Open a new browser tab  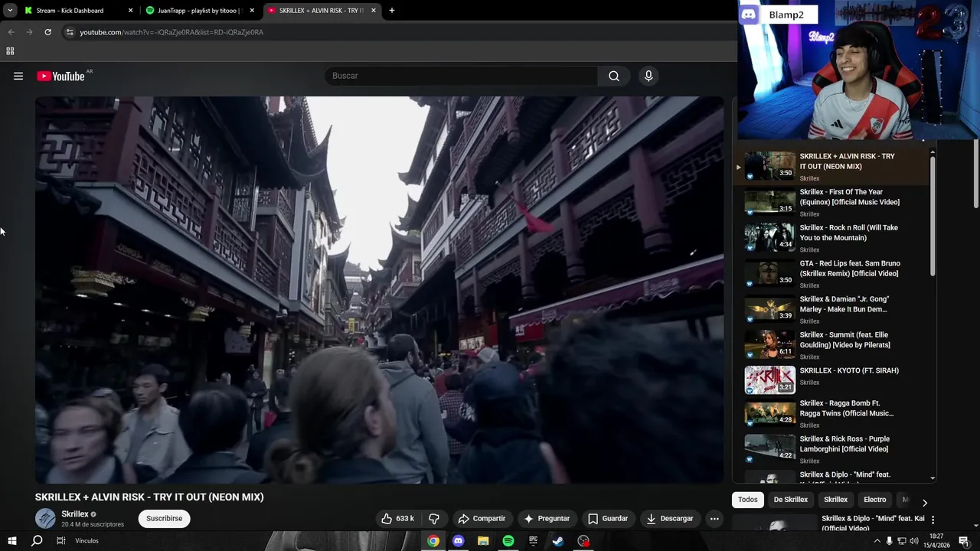coord(392,11)
